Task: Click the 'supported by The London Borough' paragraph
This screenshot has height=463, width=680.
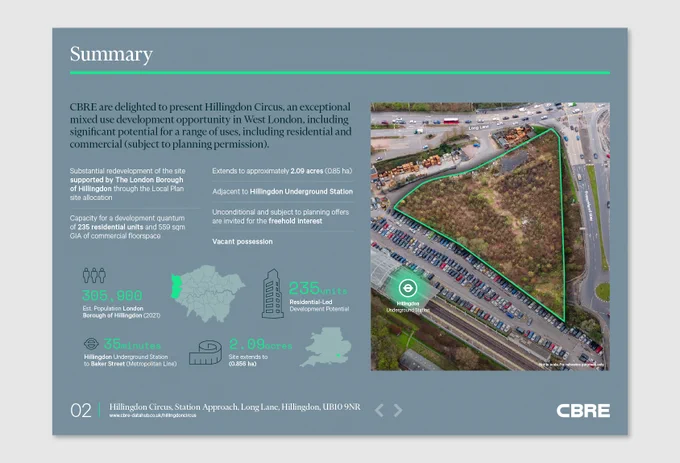Action: click(x=128, y=184)
